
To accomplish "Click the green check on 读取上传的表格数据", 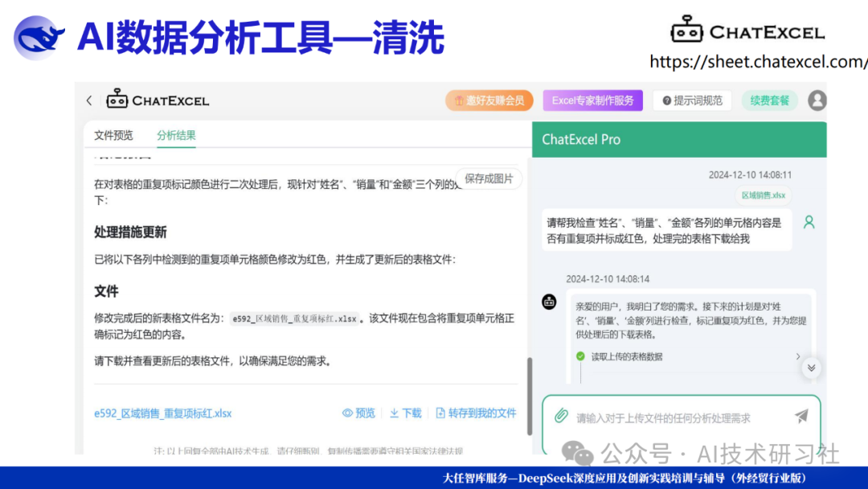I will tap(580, 356).
